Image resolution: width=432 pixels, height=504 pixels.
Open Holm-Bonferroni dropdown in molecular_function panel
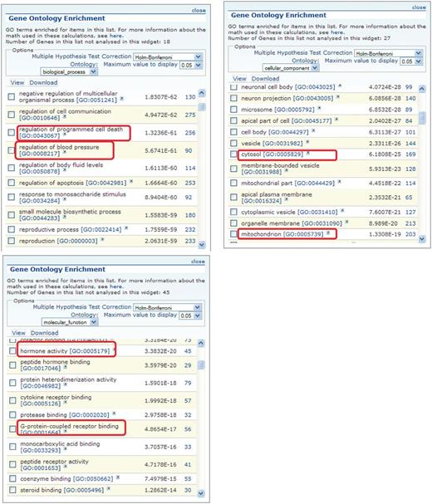(167, 307)
